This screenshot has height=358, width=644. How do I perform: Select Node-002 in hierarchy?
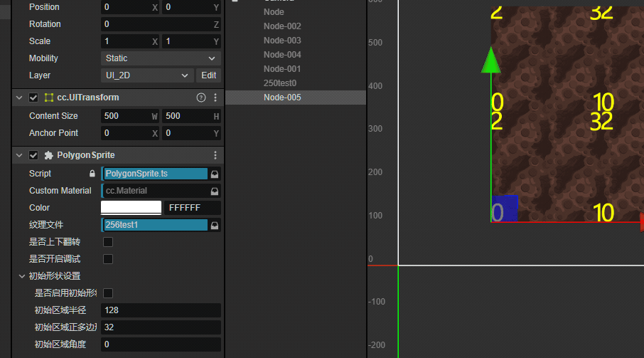282,26
